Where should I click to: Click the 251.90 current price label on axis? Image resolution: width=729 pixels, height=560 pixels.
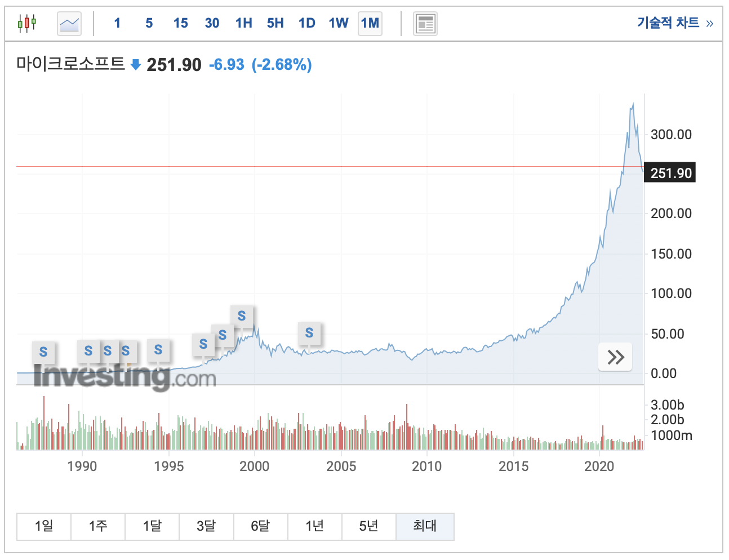tap(670, 173)
